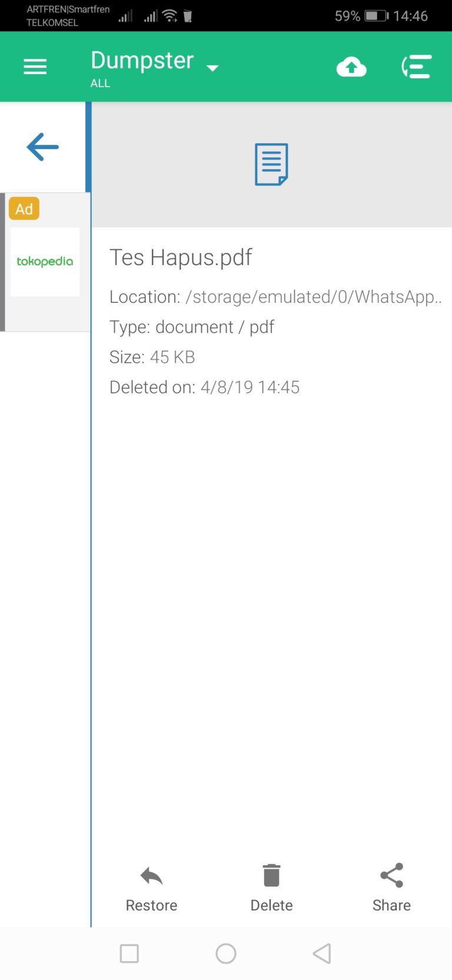The image size is (452, 980).
Task: Open the Tokopedia ad thumbnail
Action: pos(45,261)
